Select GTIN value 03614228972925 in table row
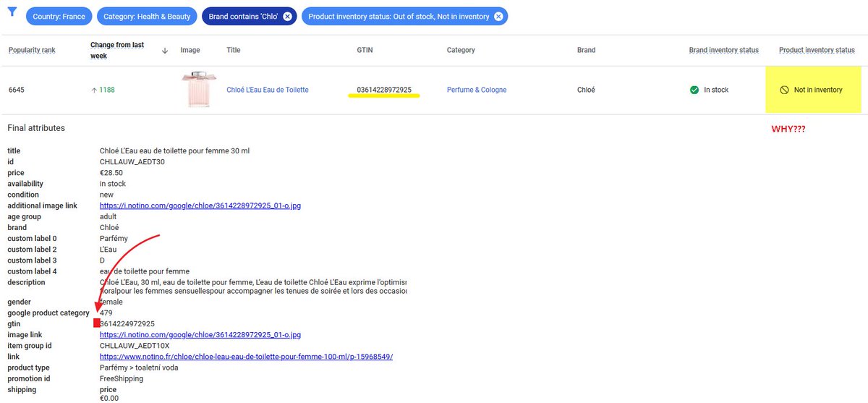868x403 pixels. click(384, 90)
